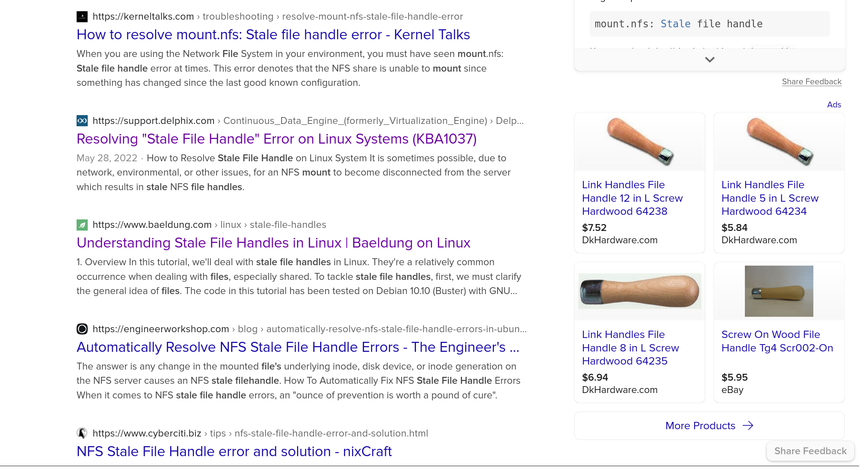
Task: Open Automatically Resolve NFS Stale File Handle result
Action: [x=298, y=347]
